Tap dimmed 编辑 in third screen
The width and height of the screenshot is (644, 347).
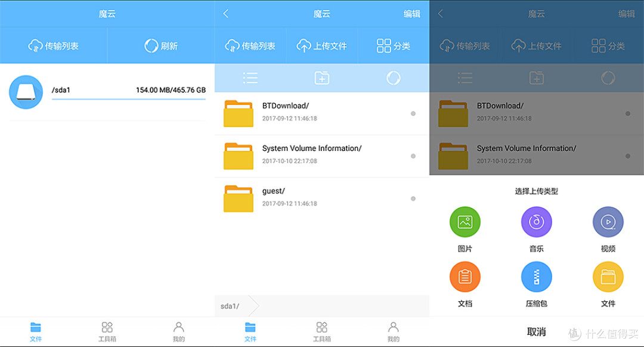[626, 14]
